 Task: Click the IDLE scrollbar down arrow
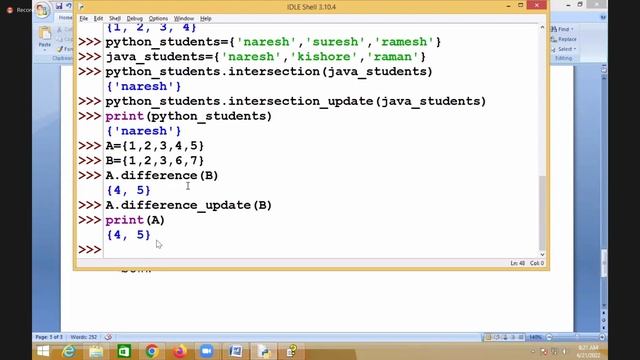tap(542, 254)
